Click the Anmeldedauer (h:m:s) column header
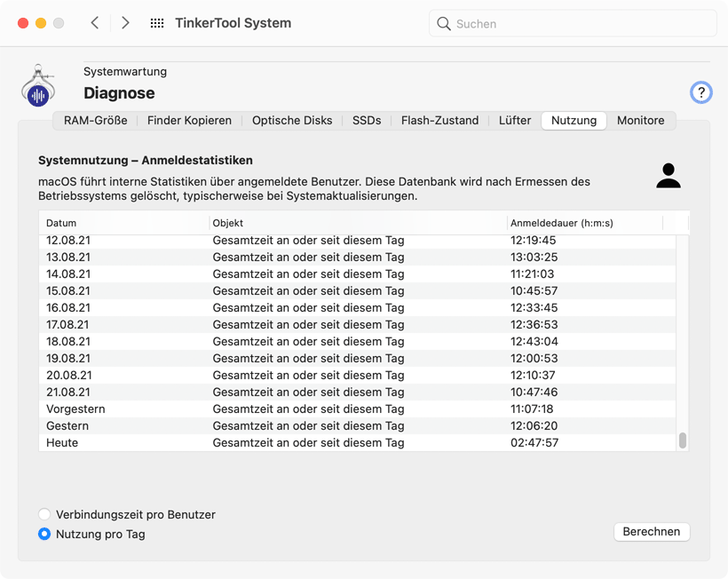Viewport: 728px width, 579px height. click(x=585, y=223)
